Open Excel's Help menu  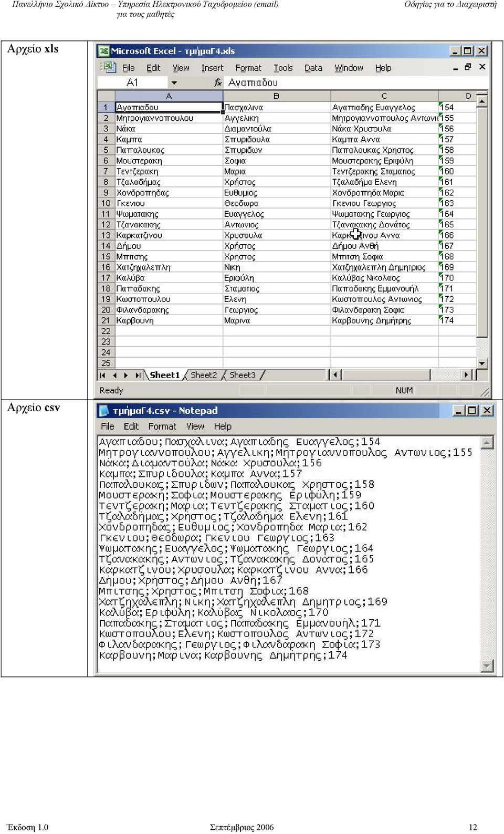(383, 68)
